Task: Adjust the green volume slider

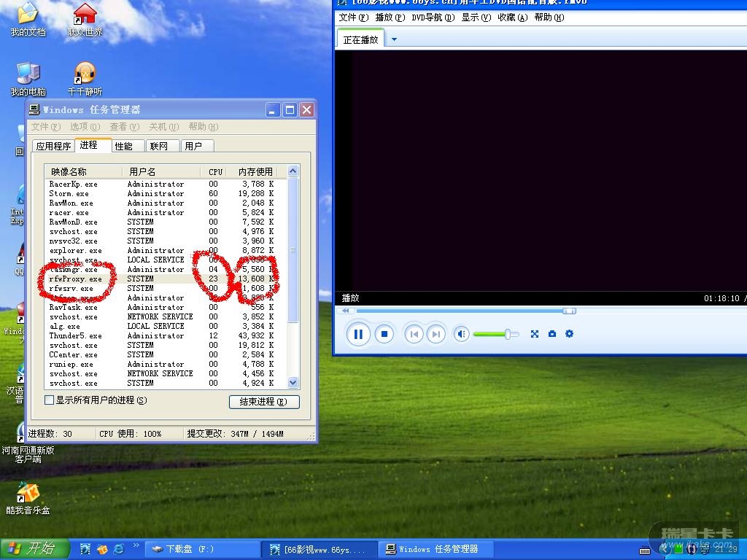Action: click(507, 334)
